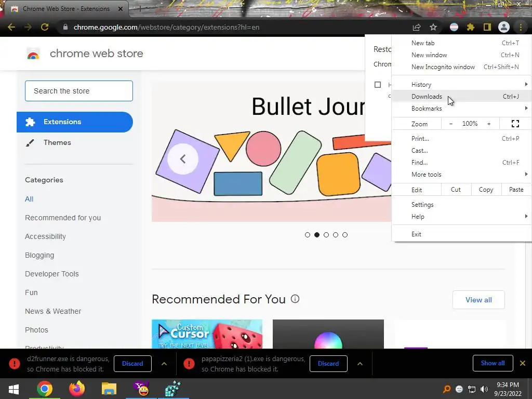This screenshot has width=532, height=399.
Task: Click Exit in the Chrome menu
Action: (462, 234)
